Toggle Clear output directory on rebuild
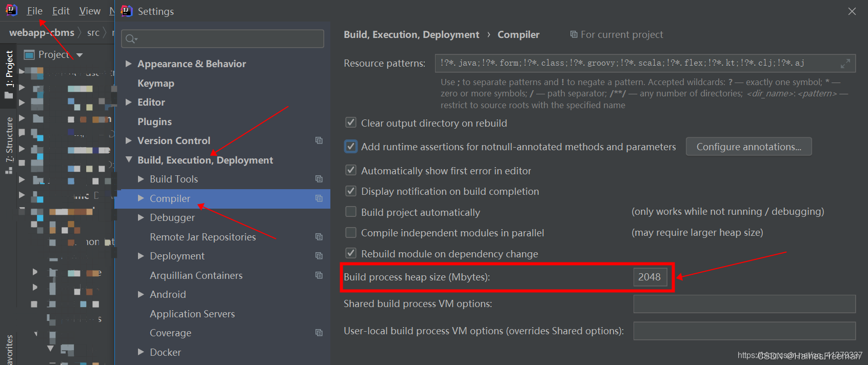The image size is (868, 365). [351, 123]
